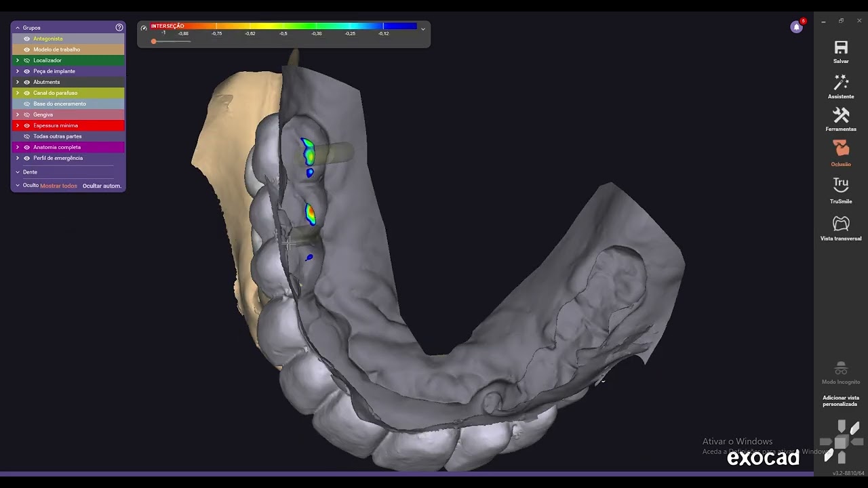Select the Oclusão occlusion tool
The image size is (868, 488).
pyautogui.click(x=841, y=148)
